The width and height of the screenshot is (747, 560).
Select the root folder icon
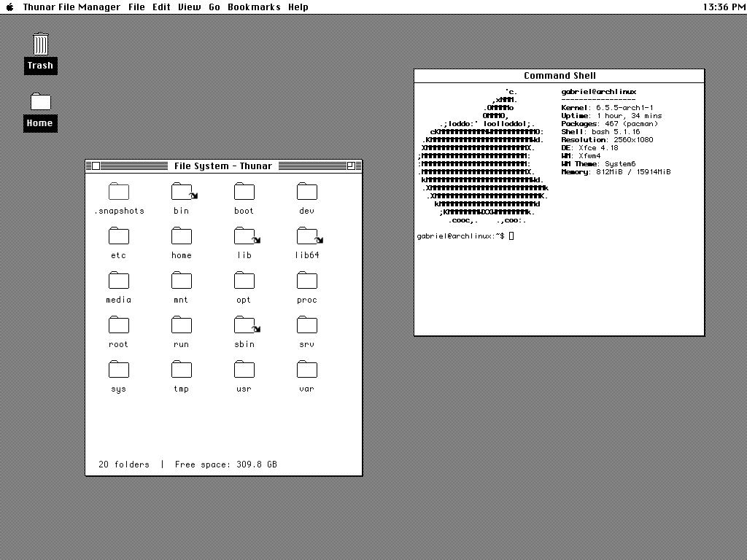point(119,324)
